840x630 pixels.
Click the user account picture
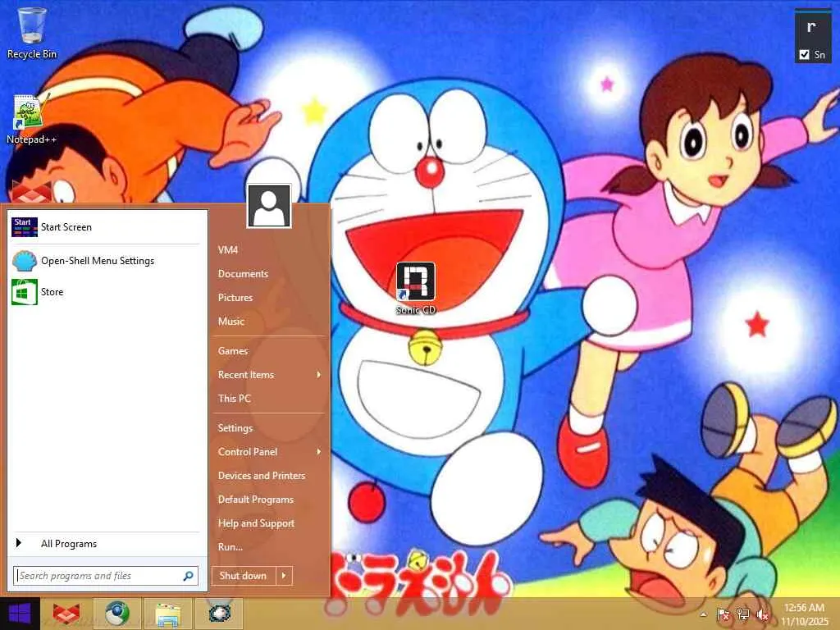pos(269,206)
